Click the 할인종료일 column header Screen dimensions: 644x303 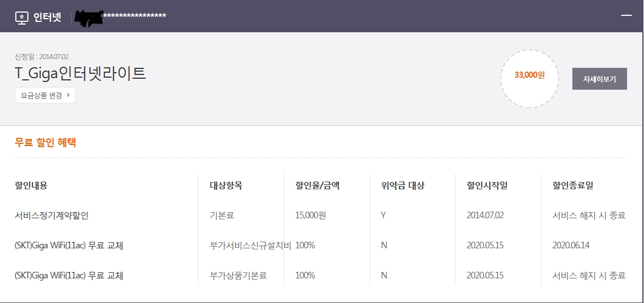[572, 185]
